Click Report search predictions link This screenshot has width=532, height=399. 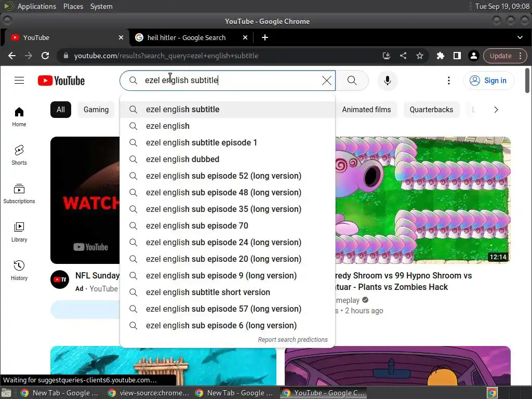click(292, 340)
